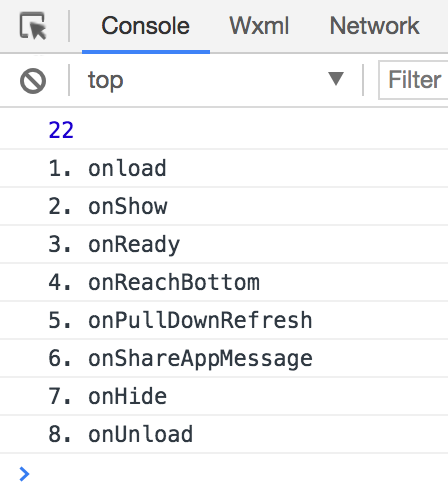
Task: Clear the console with the ban icon
Action: (33, 81)
